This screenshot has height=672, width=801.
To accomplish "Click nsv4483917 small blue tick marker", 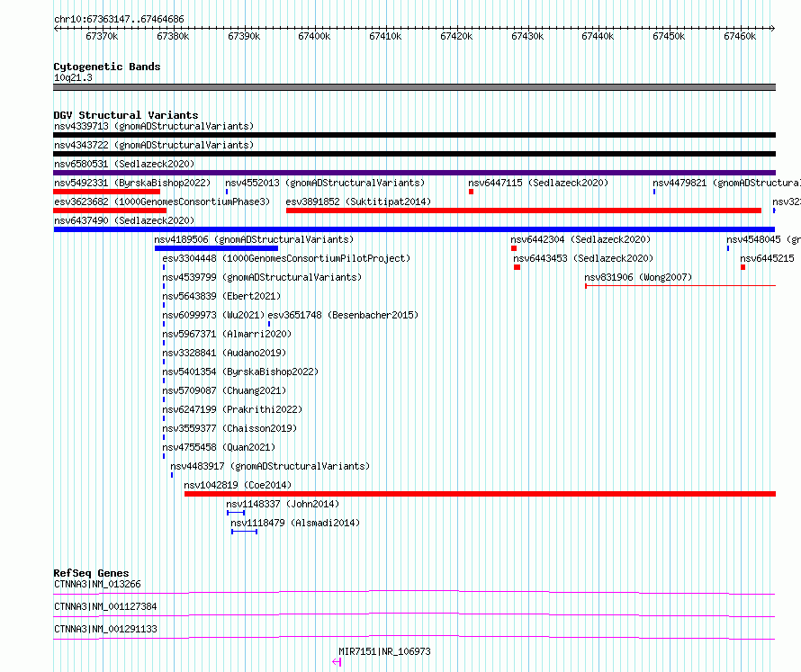I will (x=172, y=475).
